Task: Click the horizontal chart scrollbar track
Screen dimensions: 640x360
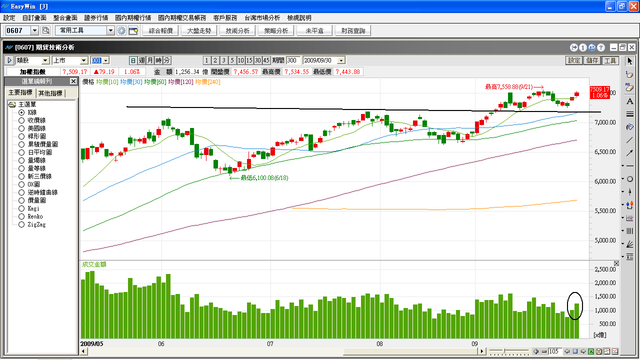Action: [282, 351]
